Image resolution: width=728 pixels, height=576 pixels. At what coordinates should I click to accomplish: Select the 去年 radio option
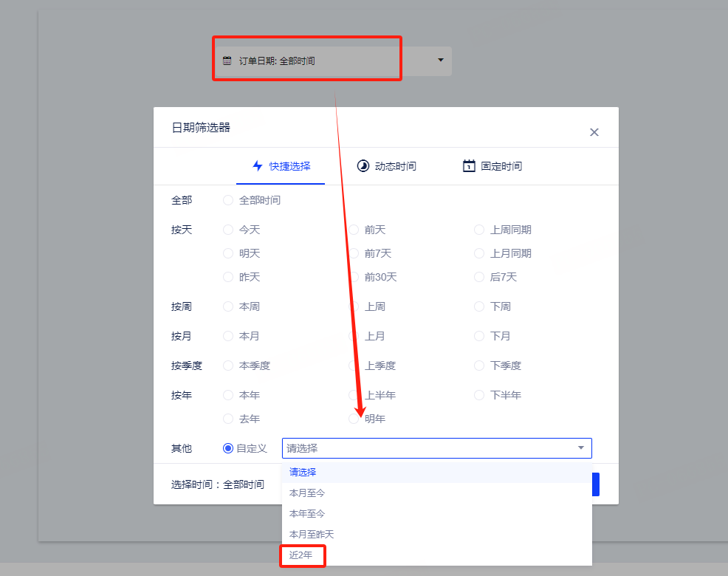pos(228,419)
